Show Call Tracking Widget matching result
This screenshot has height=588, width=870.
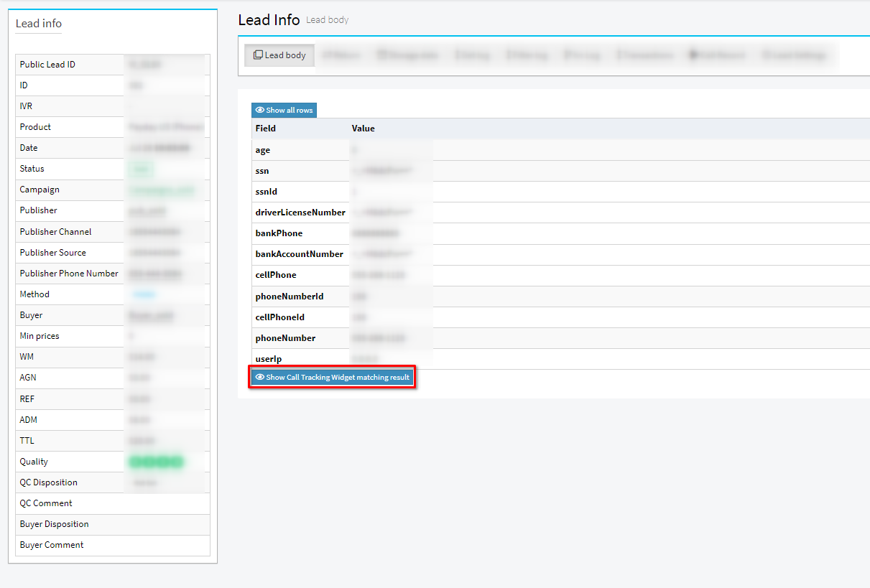[332, 378]
